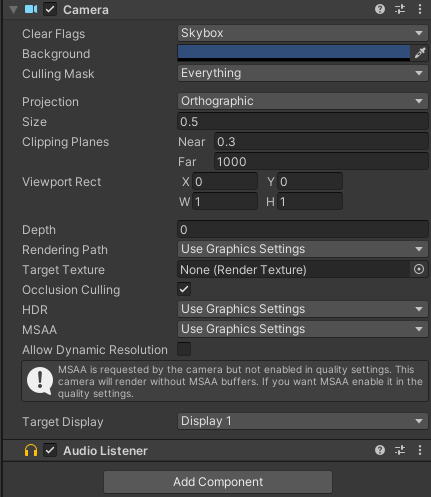Open the Background color swatch picker
431x497 pixels.
point(294,53)
